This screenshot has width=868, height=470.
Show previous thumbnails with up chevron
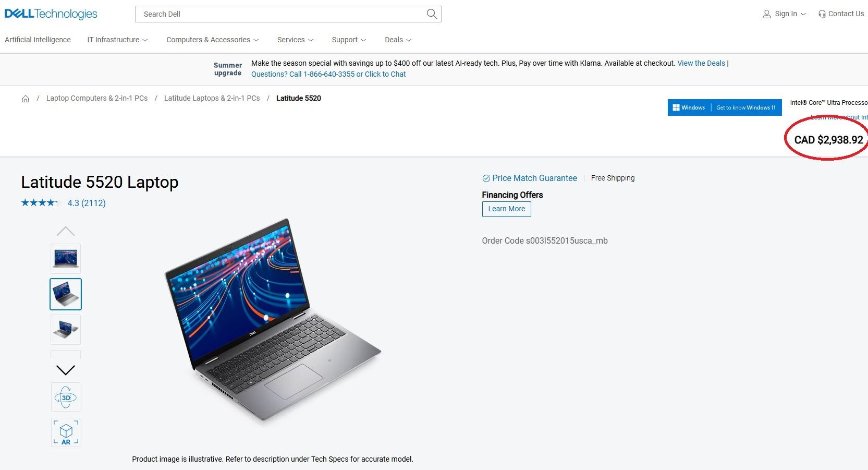pyautogui.click(x=66, y=231)
